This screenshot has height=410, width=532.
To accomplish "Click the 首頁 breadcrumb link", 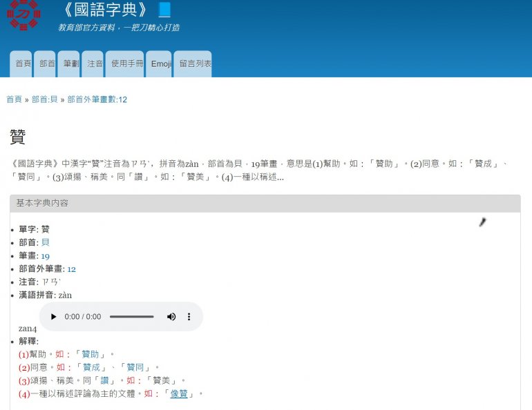I will (x=15, y=99).
